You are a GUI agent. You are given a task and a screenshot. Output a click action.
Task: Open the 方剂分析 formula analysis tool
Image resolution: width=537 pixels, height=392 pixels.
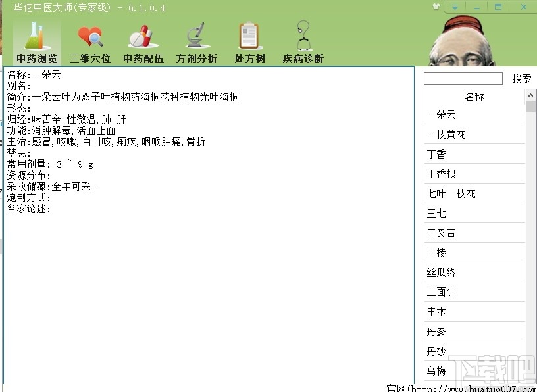pyautogui.click(x=196, y=41)
